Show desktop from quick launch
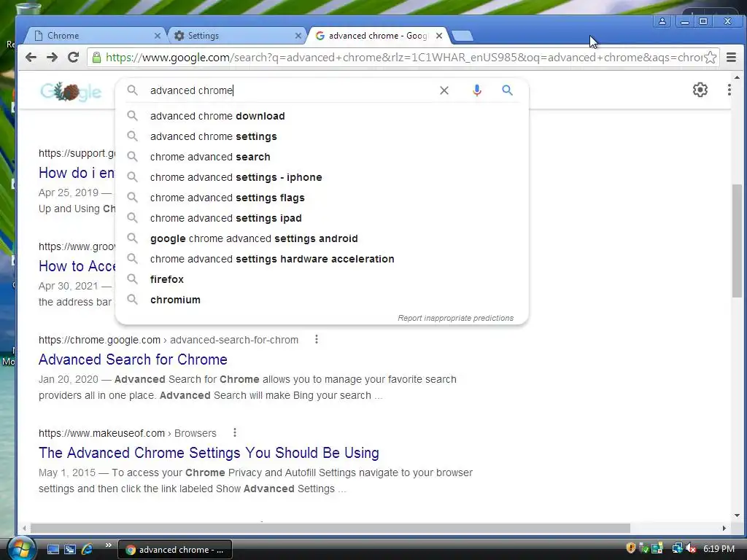Image resolution: width=747 pixels, height=560 pixels. click(x=53, y=550)
